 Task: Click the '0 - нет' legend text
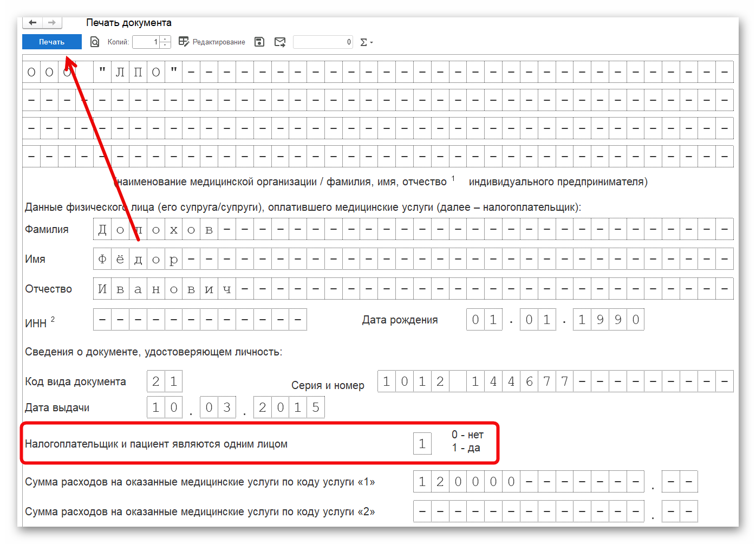click(x=467, y=435)
